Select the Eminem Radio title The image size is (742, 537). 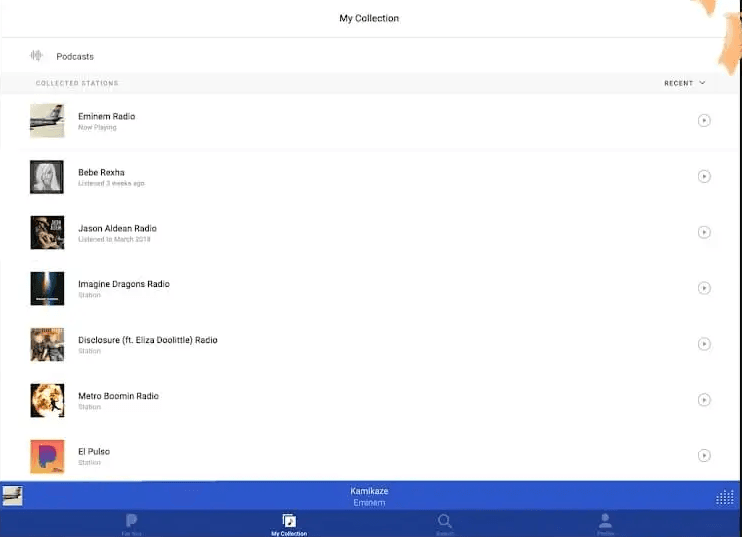click(106, 116)
